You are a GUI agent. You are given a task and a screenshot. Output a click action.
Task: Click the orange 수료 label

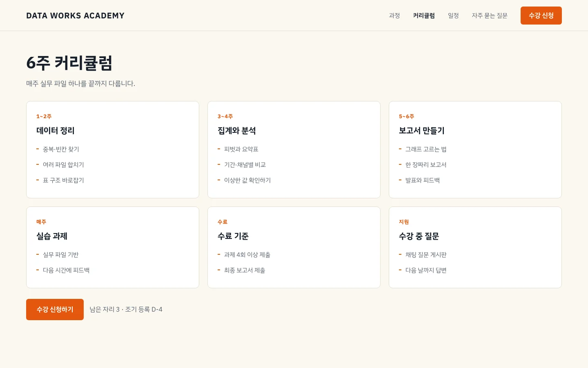point(223,222)
